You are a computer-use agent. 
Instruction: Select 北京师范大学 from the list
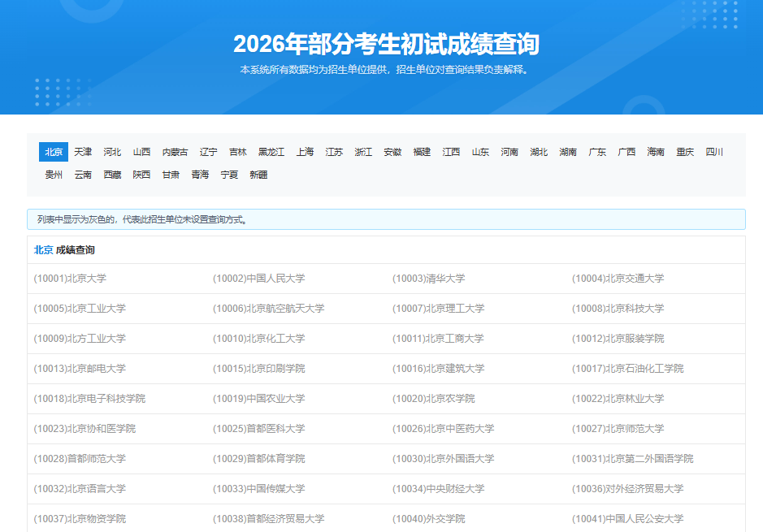tap(618, 428)
